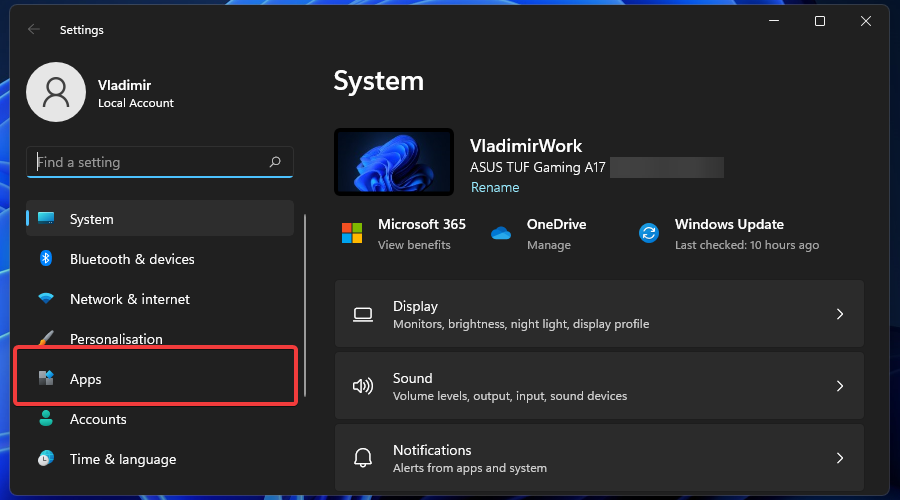Click the Accounts person icon

[x=46, y=419]
